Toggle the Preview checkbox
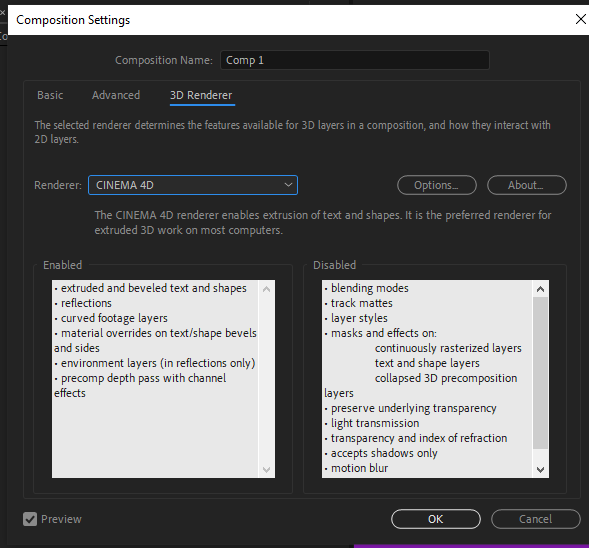Screen dimensions: 589x548 tap(30, 519)
